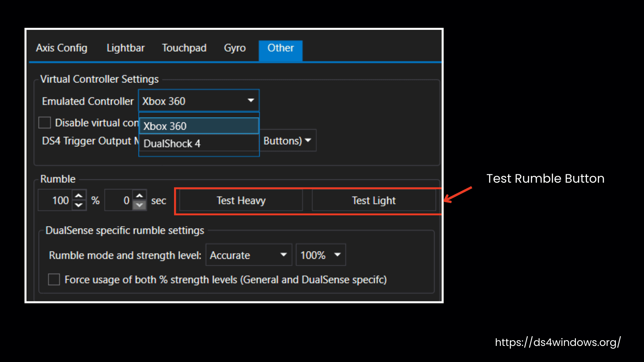Click the rumble seconds input field
The width and height of the screenshot is (644, 362).
coord(118,200)
